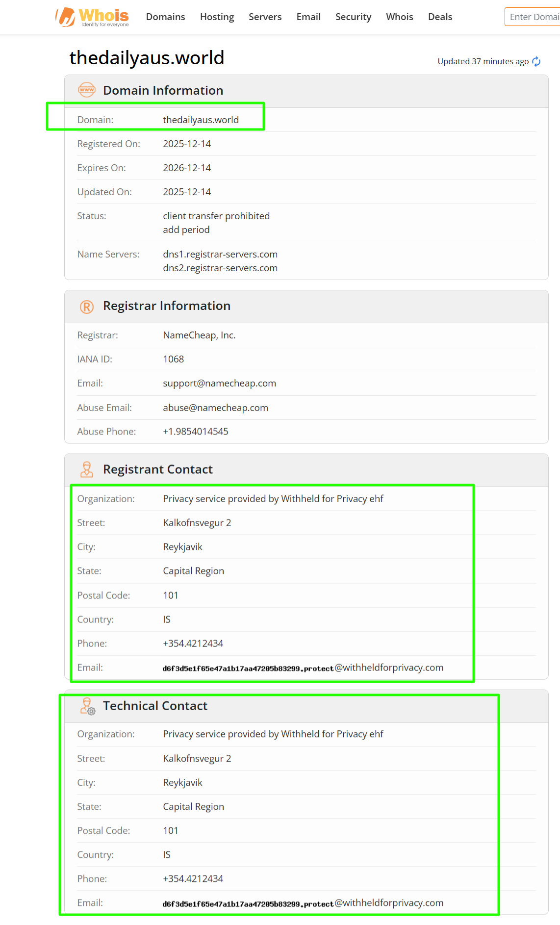Viewport: 560px width, 925px height.
Task: Open the Email menu
Action: [308, 17]
